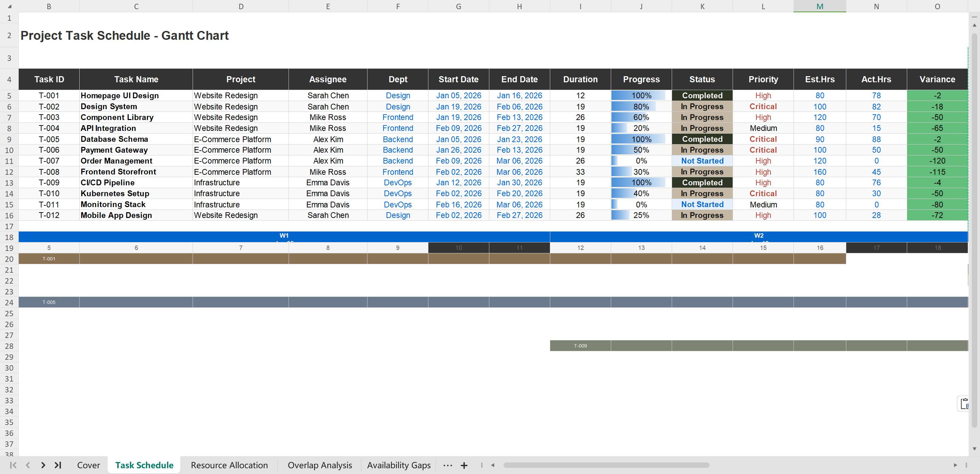The height and width of the screenshot is (474, 980).
Task: Click the Act.Hrs header cell
Action: (877, 80)
